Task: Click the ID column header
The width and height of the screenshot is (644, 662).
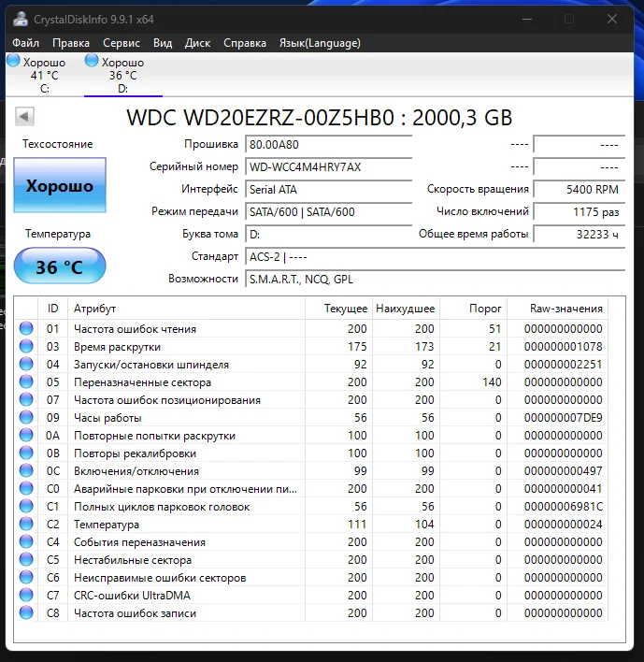Action: point(52,309)
